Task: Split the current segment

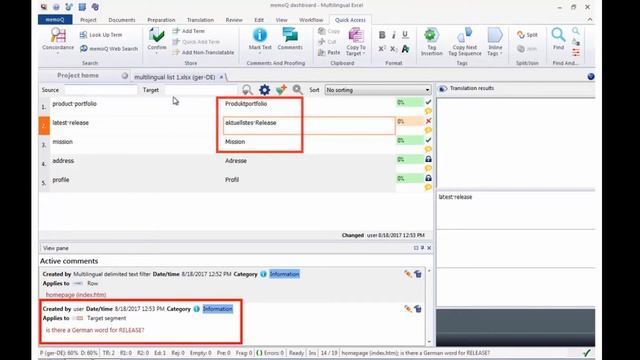Action: 527,35
